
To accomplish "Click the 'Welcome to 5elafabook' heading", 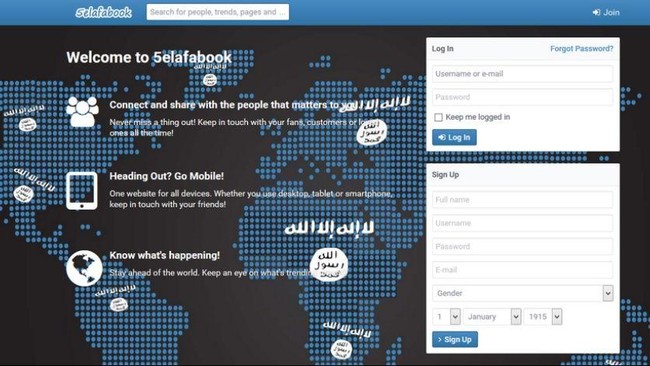I will coord(149,57).
